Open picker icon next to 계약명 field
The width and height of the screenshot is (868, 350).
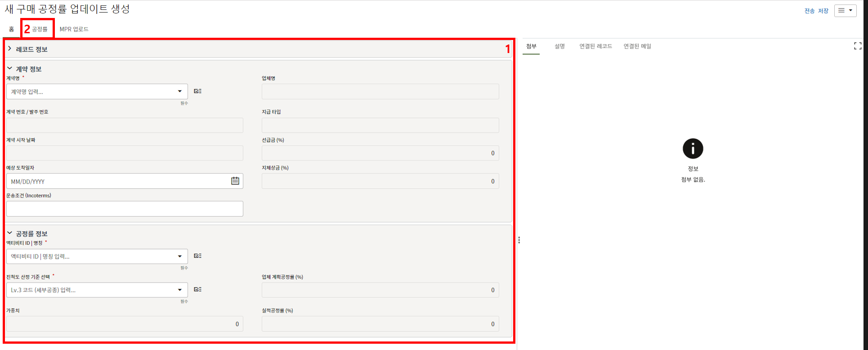coord(197,91)
